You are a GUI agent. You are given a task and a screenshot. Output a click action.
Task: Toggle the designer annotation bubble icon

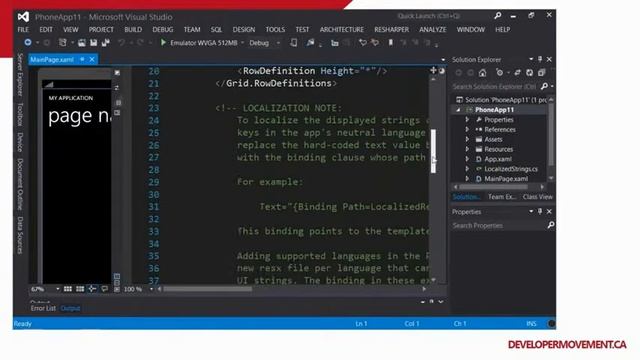point(104,289)
